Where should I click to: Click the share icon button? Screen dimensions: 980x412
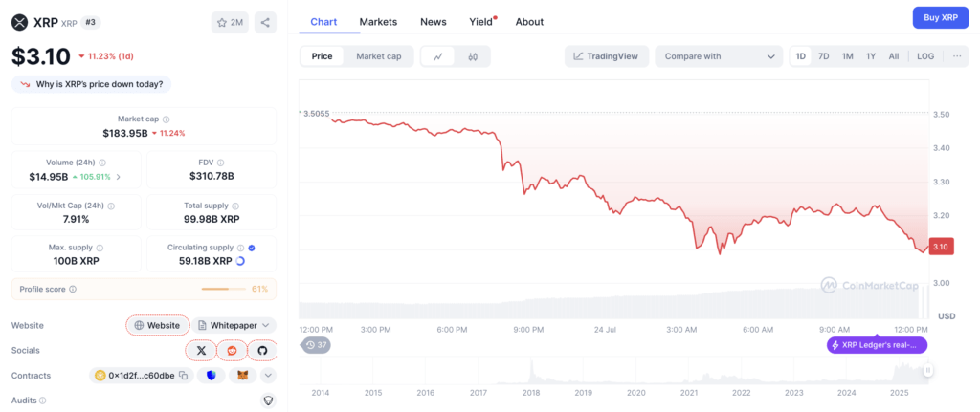click(265, 23)
